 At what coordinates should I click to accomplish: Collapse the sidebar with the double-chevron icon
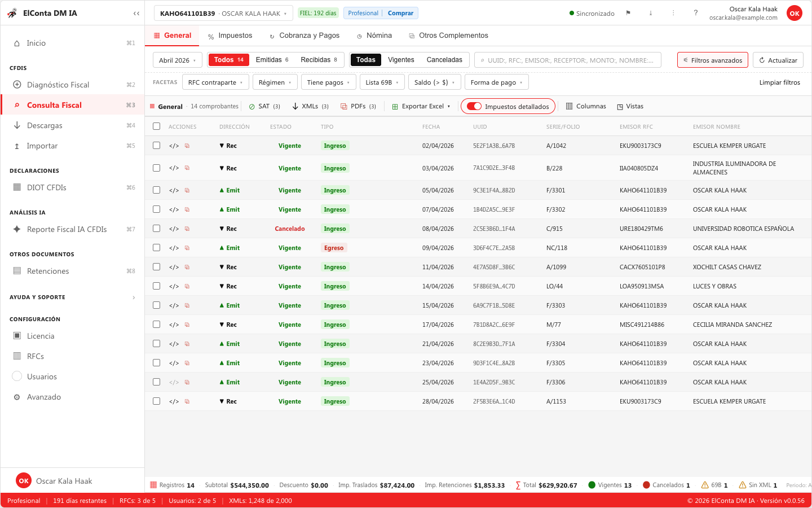coord(136,13)
